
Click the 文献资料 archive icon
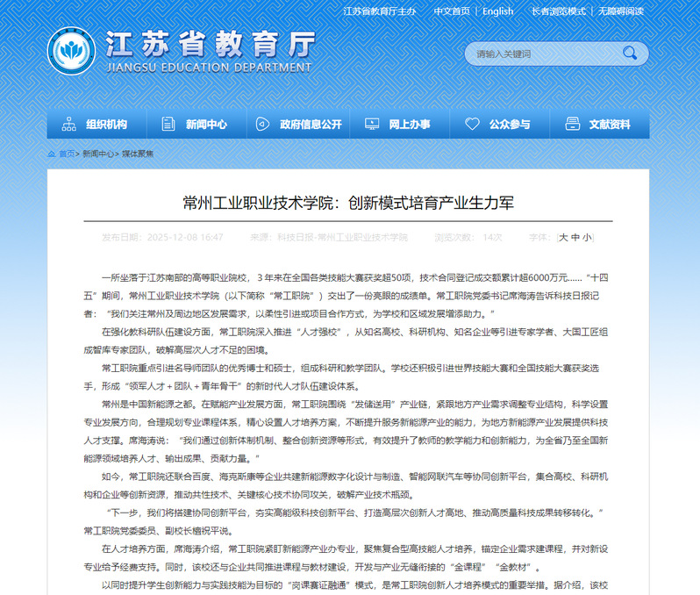coord(572,125)
